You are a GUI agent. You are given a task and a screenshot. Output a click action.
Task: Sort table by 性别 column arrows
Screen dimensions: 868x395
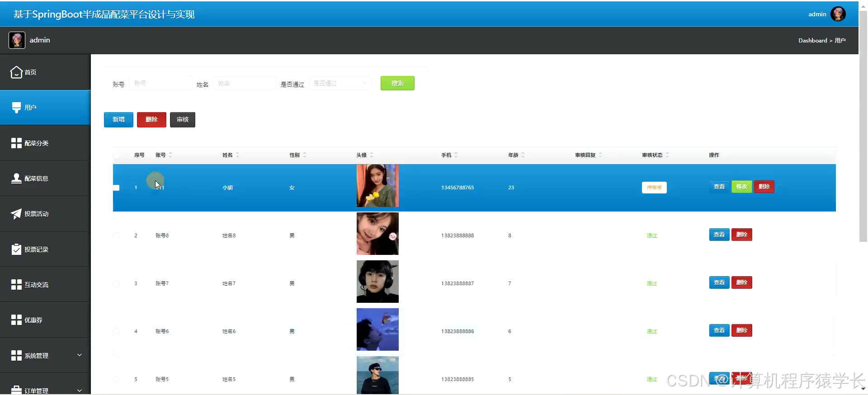[x=305, y=155]
